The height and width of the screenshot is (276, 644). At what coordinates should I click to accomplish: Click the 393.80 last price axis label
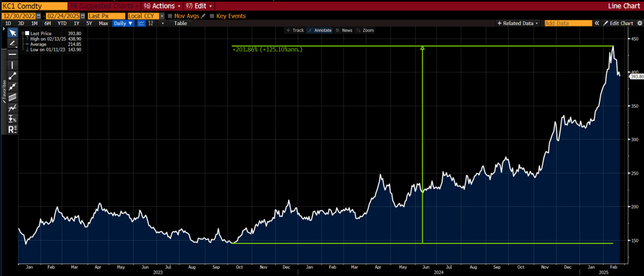pyautogui.click(x=636, y=76)
